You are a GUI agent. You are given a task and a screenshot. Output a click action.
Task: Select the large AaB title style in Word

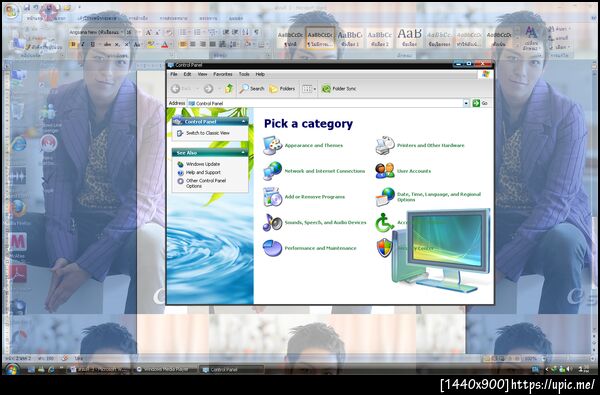tap(409, 38)
